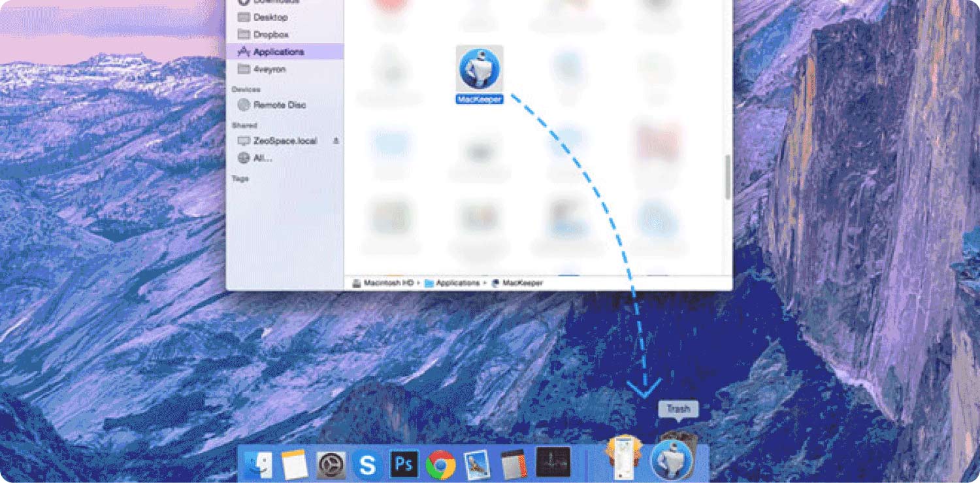This screenshot has height=483, width=980.
Task: Open System Preferences from the Dock
Action: pos(331,465)
